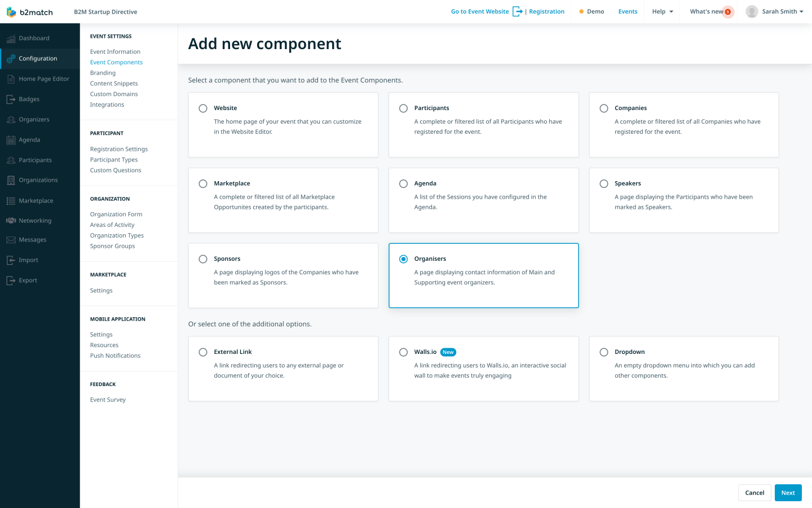The width and height of the screenshot is (812, 508).
Task: Choose the Speakers component option
Action: 603,183
